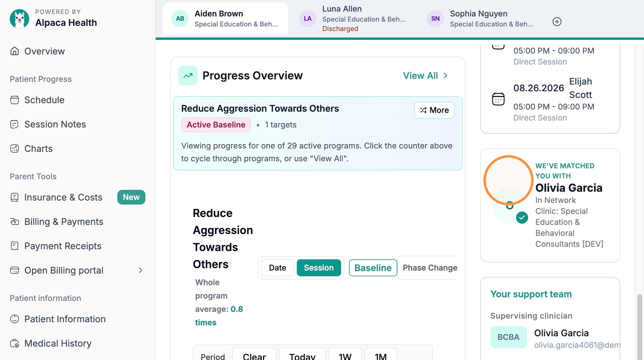Open Overview via the home icon
The height and width of the screenshot is (360, 644).
(x=14, y=51)
